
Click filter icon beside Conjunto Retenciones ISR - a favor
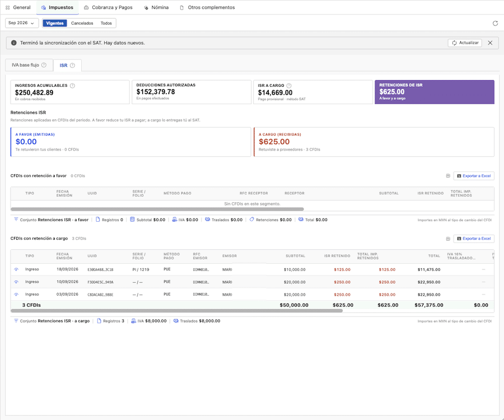point(16,220)
